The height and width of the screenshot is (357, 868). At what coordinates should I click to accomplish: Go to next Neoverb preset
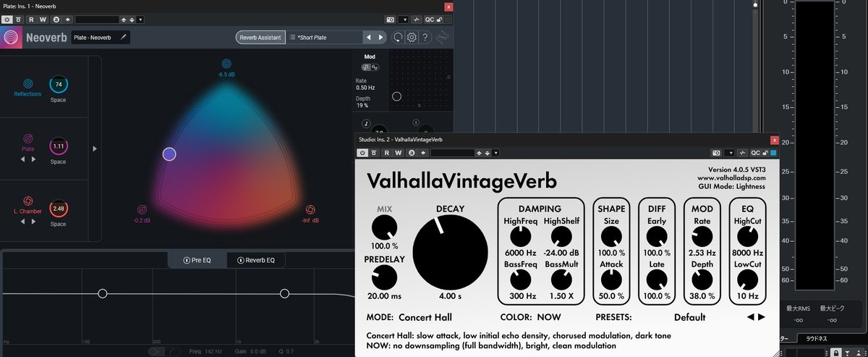(x=380, y=37)
